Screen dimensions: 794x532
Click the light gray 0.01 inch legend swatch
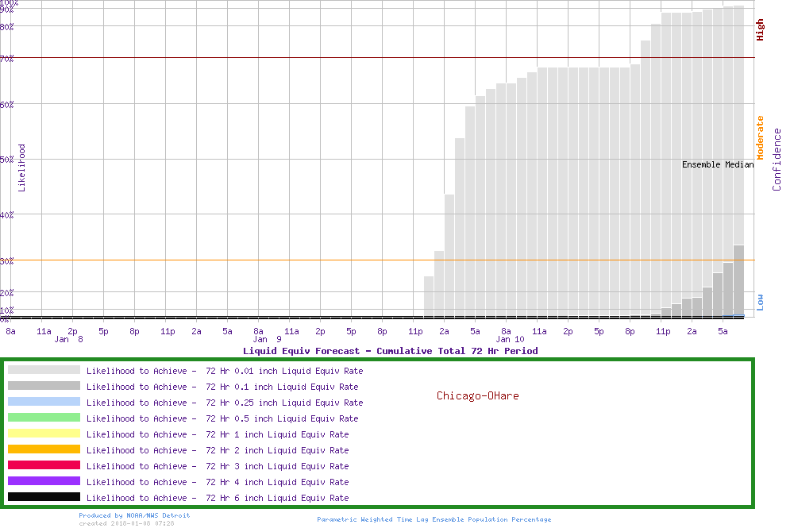click(44, 370)
